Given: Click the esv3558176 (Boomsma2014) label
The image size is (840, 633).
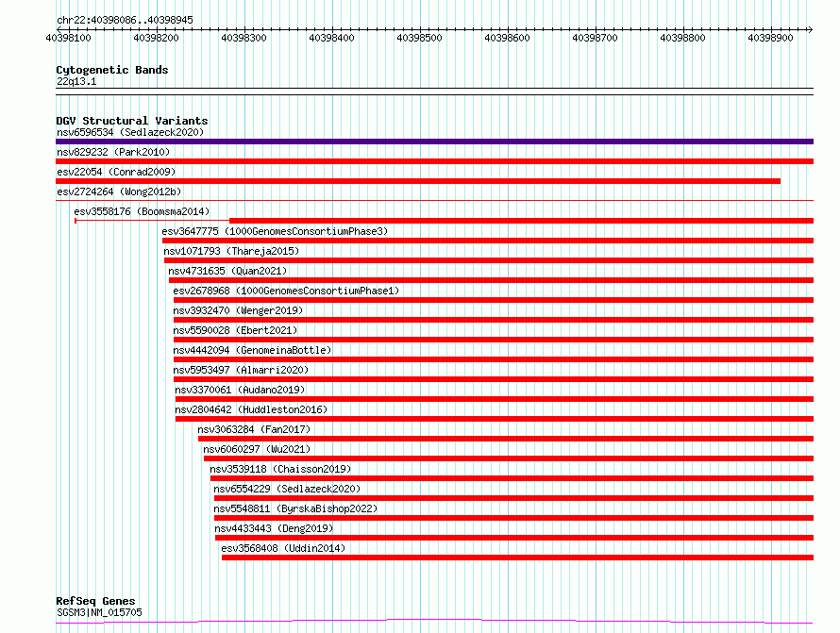Looking at the screenshot, I should coord(142,211).
